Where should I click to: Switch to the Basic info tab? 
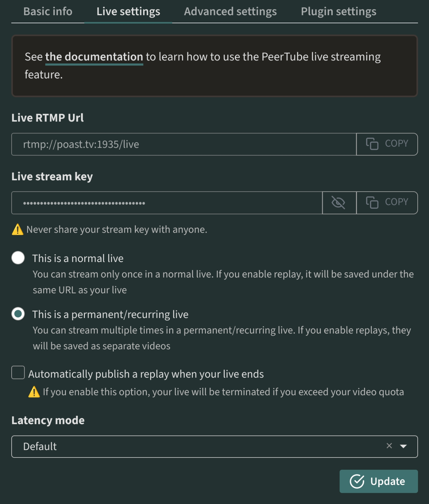48,12
